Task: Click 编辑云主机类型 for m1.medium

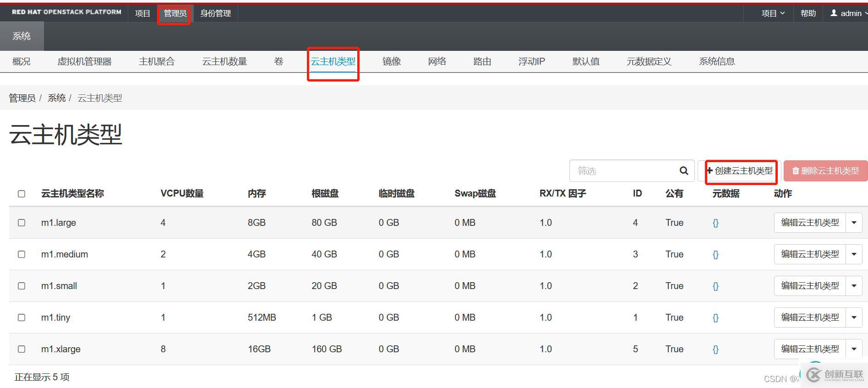Action: tap(809, 254)
